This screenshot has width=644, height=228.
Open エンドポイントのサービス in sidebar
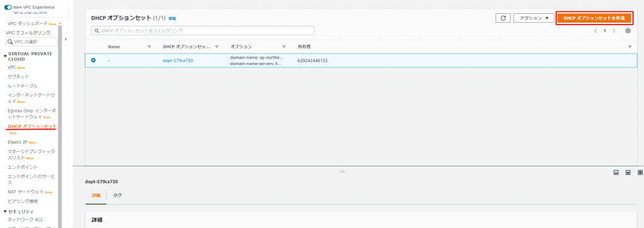tap(31, 180)
